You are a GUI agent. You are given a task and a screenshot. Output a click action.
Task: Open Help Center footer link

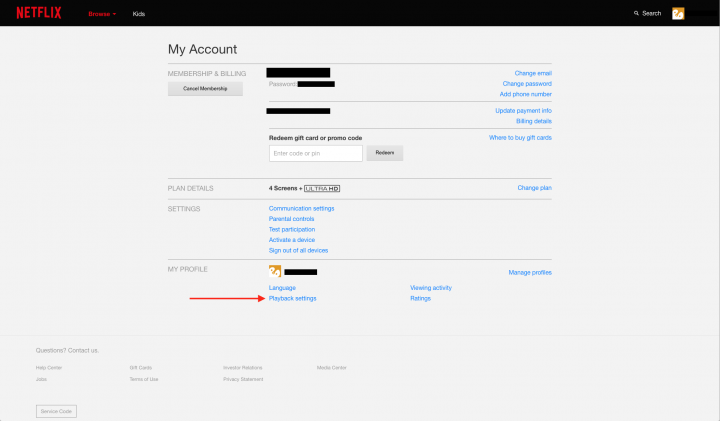(49, 368)
